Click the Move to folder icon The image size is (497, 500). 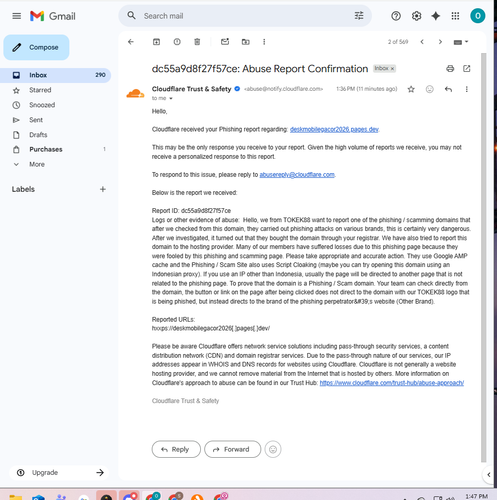click(x=246, y=42)
